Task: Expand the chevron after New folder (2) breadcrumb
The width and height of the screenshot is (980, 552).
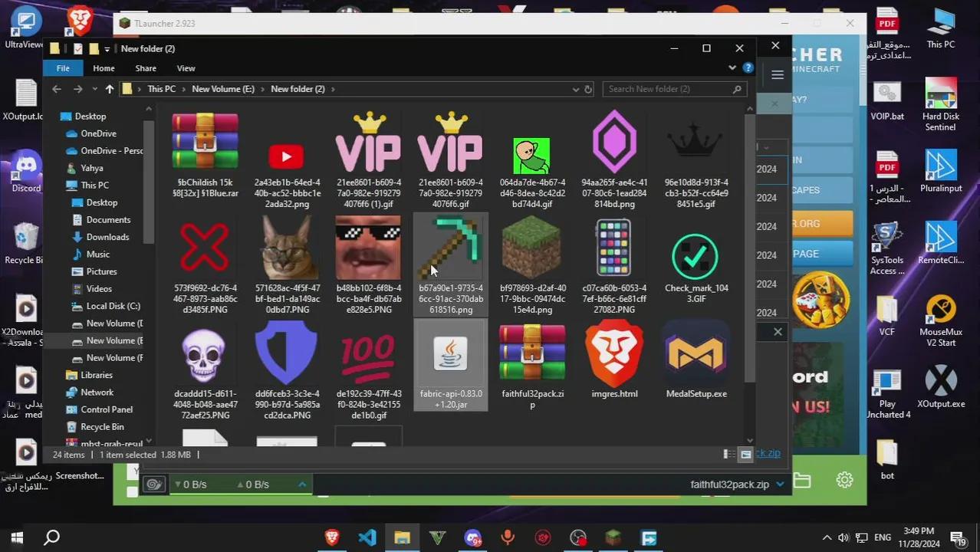Action: pyautogui.click(x=333, y=89)
